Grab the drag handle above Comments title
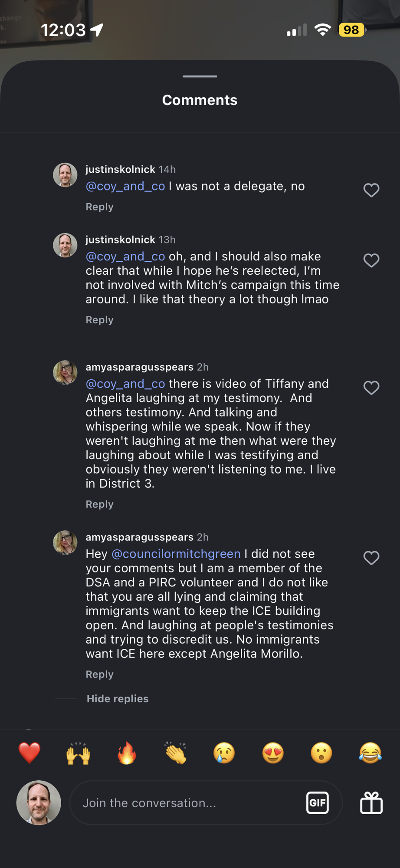Image resolution: width=400 pixels, height=868 pixels. coord(200,76)
